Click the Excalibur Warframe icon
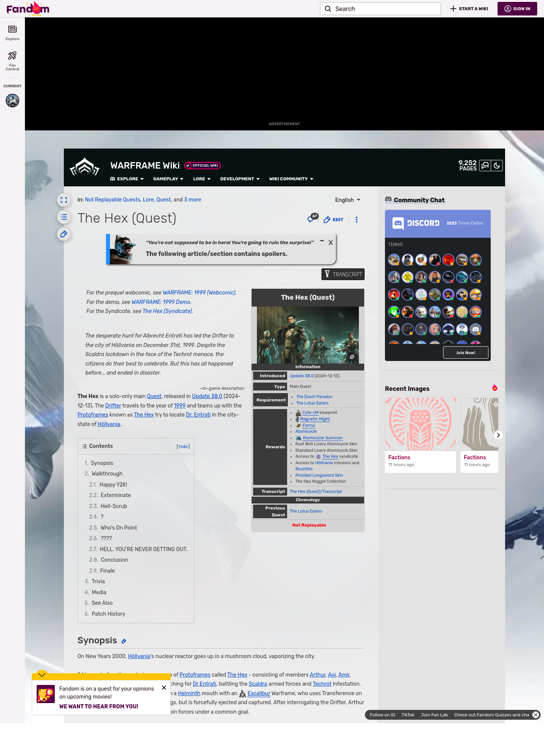This screenshot has width=544, height=756. (x=243, y=694)
